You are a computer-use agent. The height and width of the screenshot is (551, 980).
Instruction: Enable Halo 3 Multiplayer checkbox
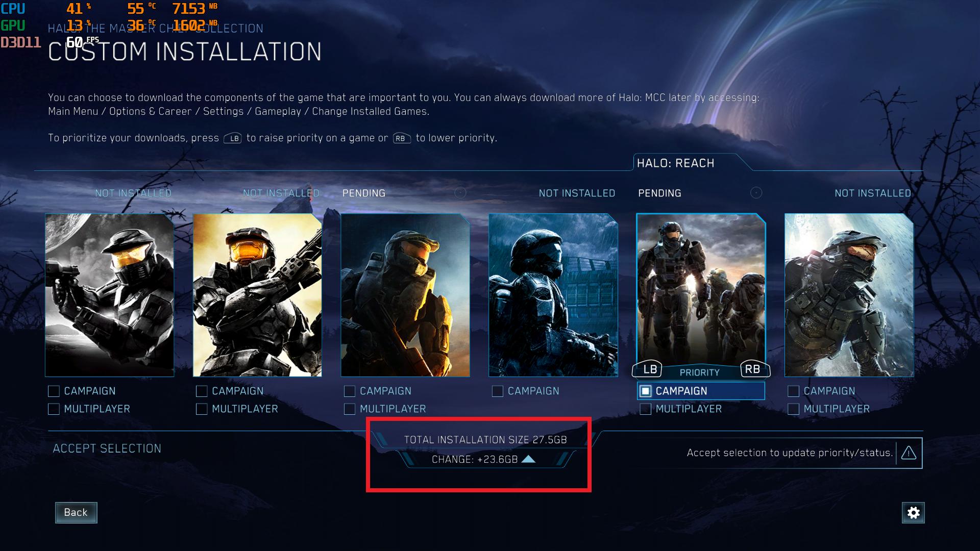(350, 409)
